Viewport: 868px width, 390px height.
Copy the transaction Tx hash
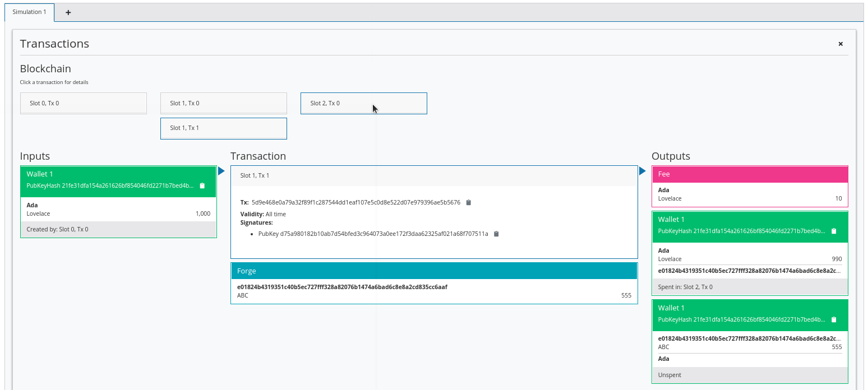(469, 202)
